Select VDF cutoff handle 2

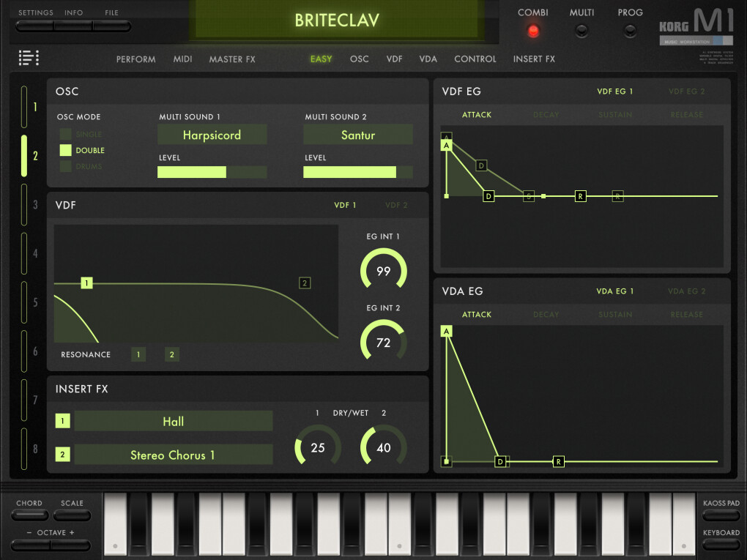tap(305, 283)
